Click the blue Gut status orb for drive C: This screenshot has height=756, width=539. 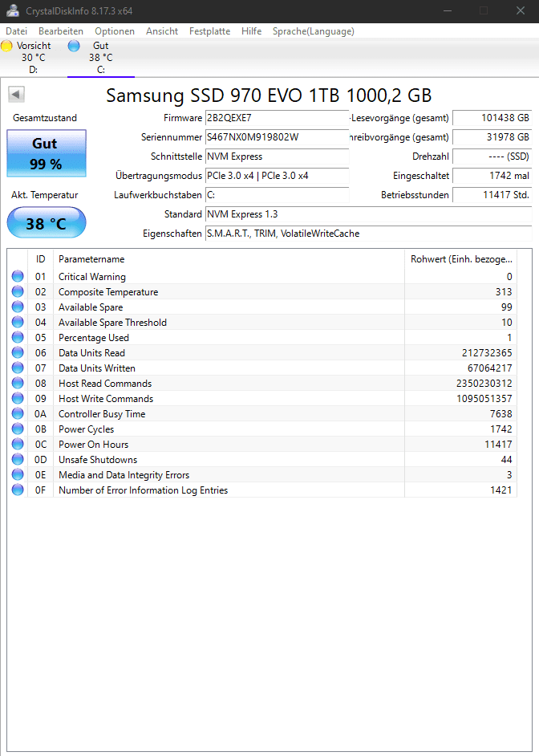(74, 46)
